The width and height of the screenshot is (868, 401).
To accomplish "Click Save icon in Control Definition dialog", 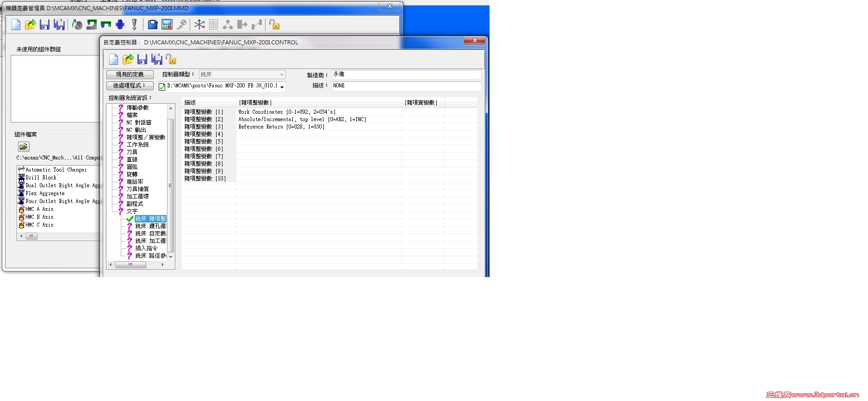I will (x=142, y=59).
